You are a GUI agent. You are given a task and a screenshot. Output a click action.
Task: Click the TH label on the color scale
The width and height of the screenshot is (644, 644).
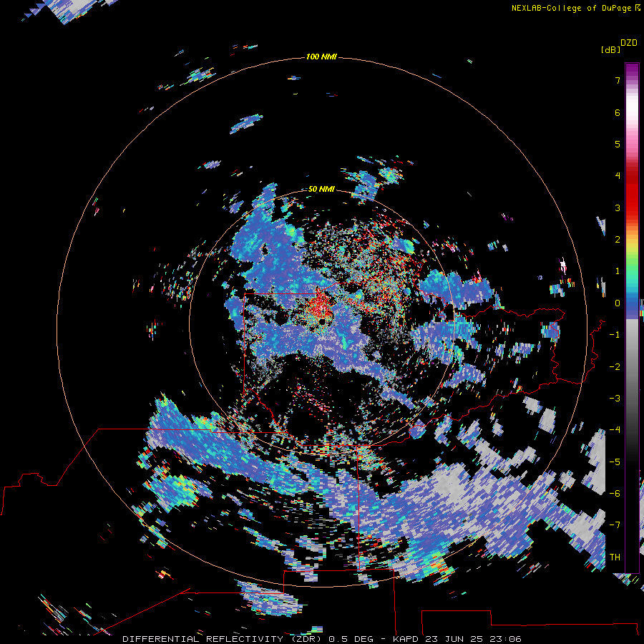click(x=615, y=557)
